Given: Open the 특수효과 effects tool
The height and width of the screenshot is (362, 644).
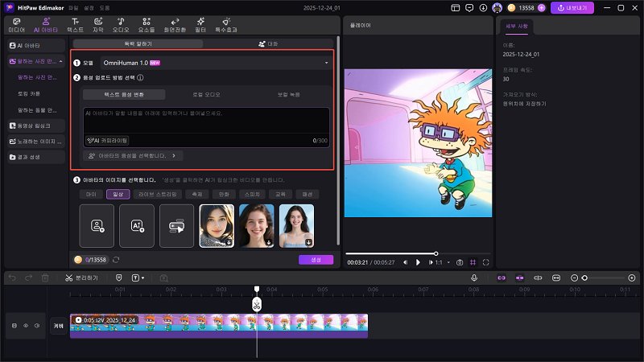Looking at the screenshot, I should 226,25.
